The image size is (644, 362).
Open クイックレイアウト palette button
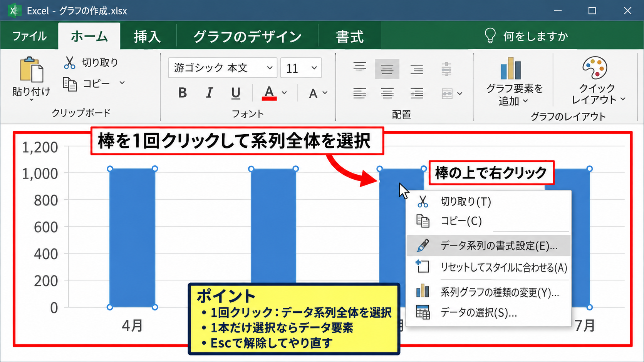tap(597, 80)
